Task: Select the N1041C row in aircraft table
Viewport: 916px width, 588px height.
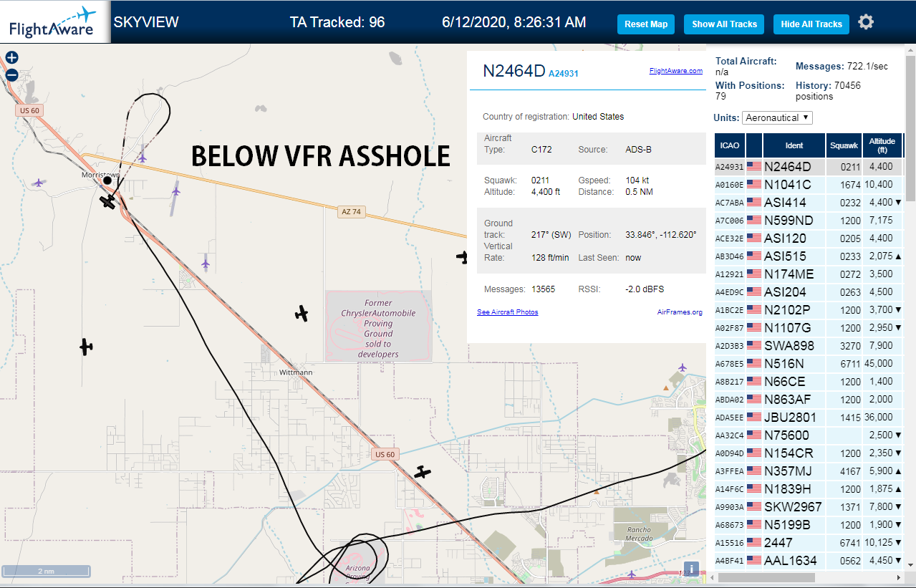Action: coord(809,185)
